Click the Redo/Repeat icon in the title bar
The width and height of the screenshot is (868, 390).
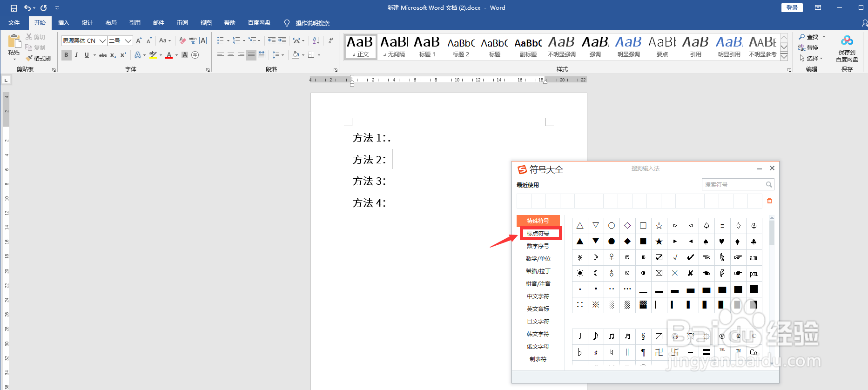coord(43,8)
